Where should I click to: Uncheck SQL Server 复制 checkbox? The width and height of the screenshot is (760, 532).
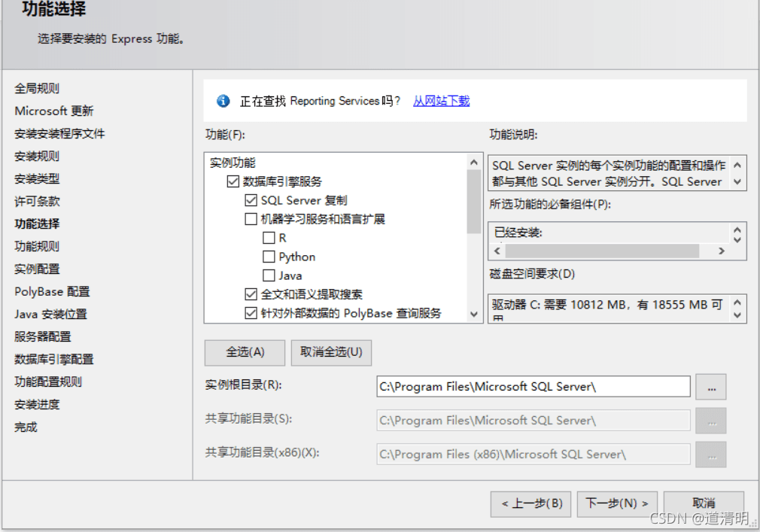[x=251, y=200]
